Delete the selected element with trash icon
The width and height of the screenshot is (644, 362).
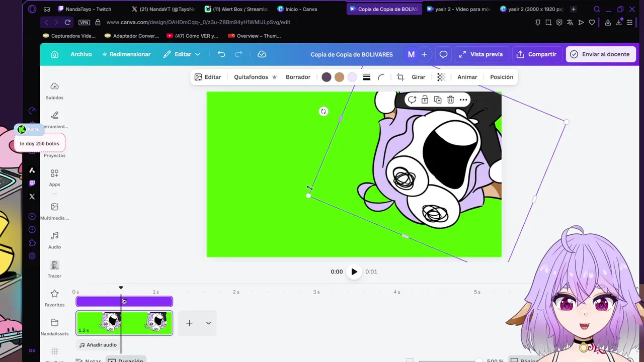tap(451, 100)
